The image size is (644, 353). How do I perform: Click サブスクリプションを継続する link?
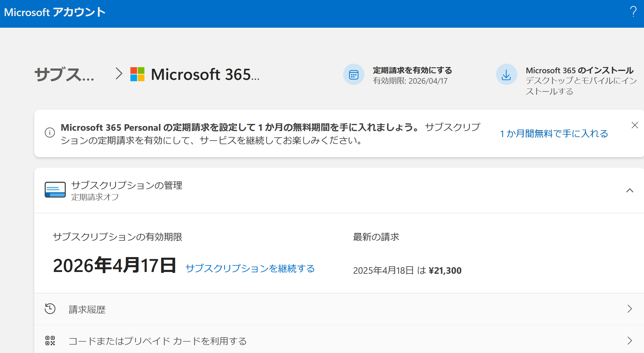click(250, 268)
